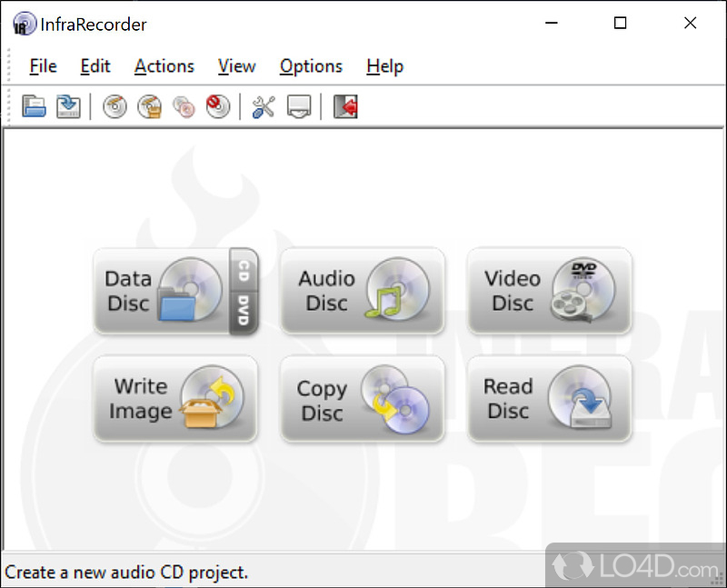Viewport: 727px width, 588px height.
Task: Click the Copy disc toolbar icon
Action: tap(184, 106)
